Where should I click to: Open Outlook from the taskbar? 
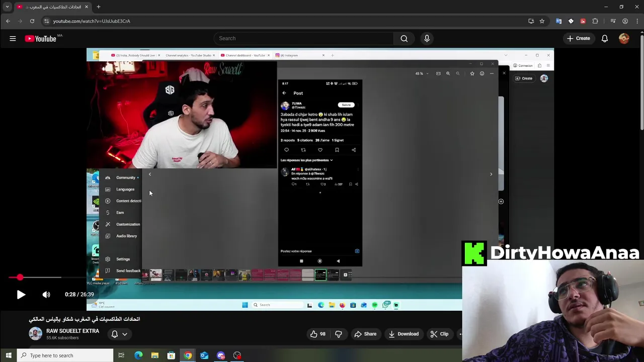coord(204,355)
